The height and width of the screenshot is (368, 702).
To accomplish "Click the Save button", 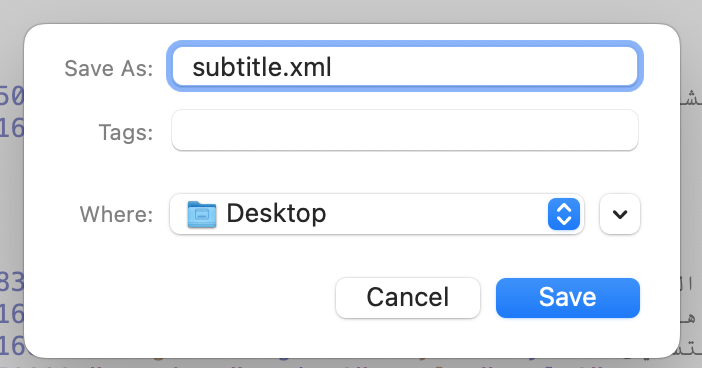I will point(568,298).
